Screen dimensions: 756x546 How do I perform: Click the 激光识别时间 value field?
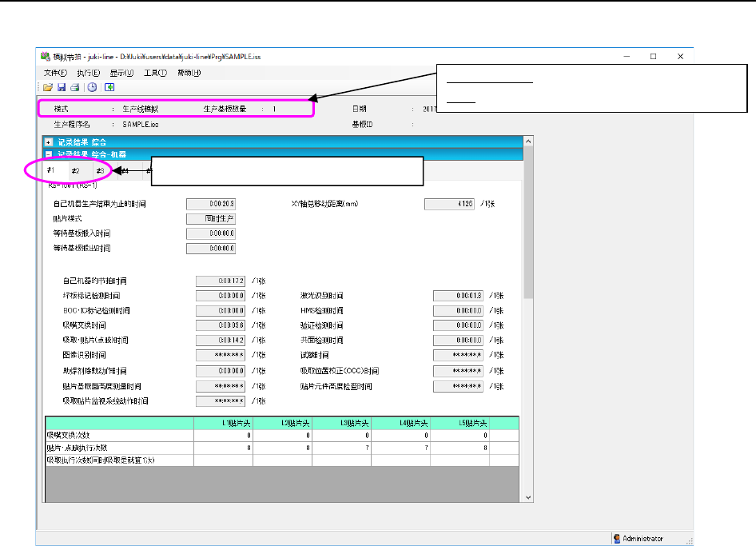coord(458,296)
